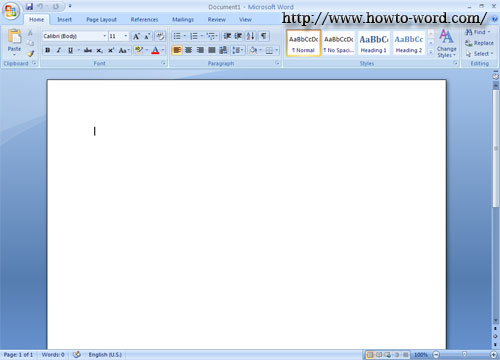Decrease paragraph indent
Image resolution: width=500 pixels, height=360 pixels.
point(227,36)
